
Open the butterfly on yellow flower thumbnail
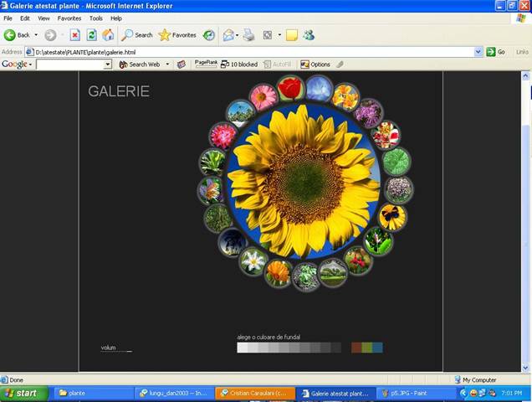392,217
